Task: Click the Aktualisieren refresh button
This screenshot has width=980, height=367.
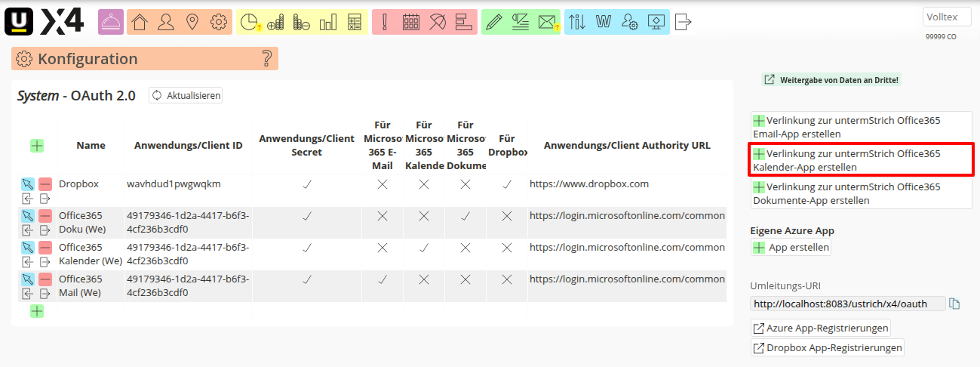Action: click(x=186, y=95)
